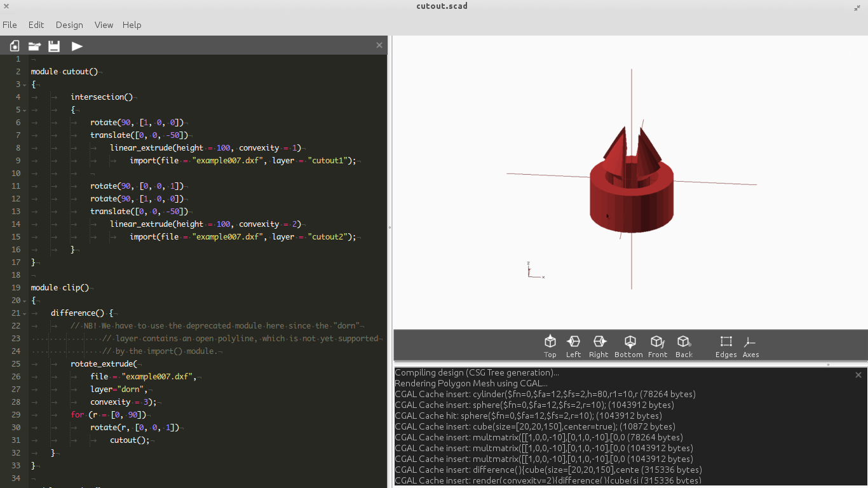Image resolution: width=868 pixels, height=488 pixels.
Task: Collapse the fold at line 3
Action: click(24, 85)
